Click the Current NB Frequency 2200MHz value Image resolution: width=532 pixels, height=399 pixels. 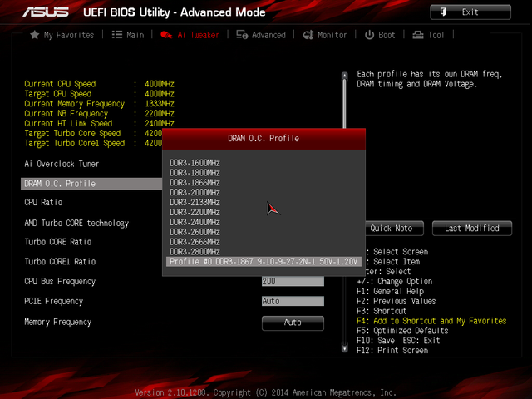coord(160,113)
